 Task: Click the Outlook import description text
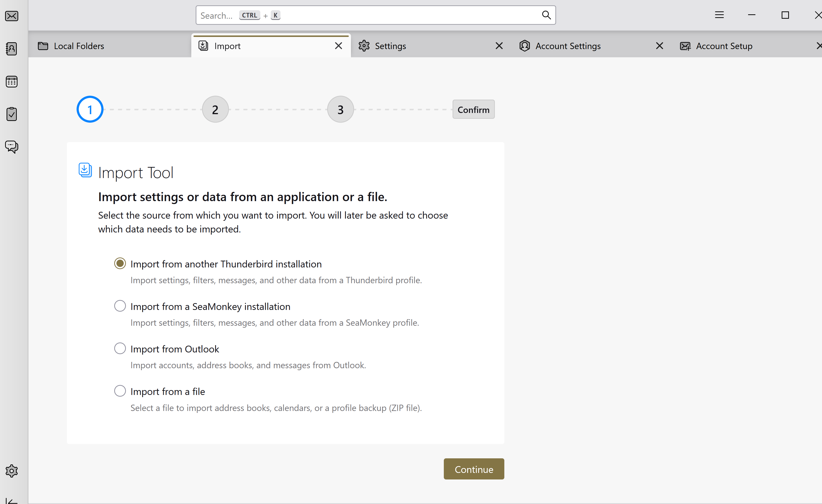point(248,365)
